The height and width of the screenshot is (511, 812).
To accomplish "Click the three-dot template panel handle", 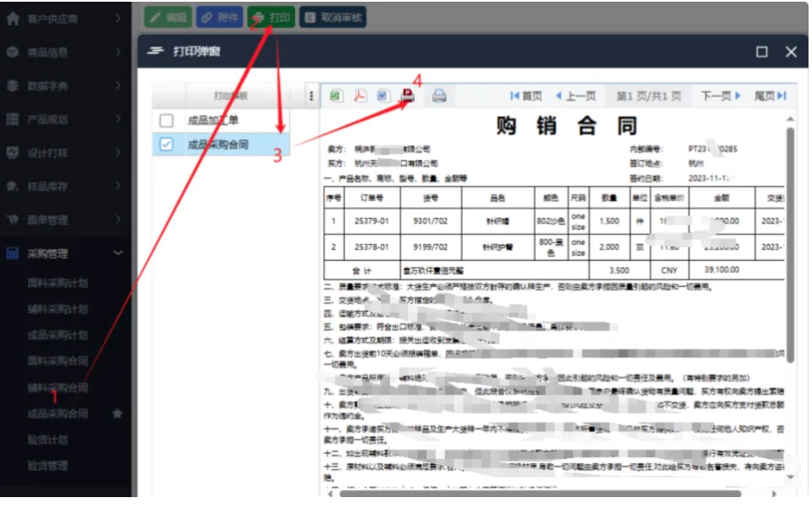I will (x=312, y=97).
